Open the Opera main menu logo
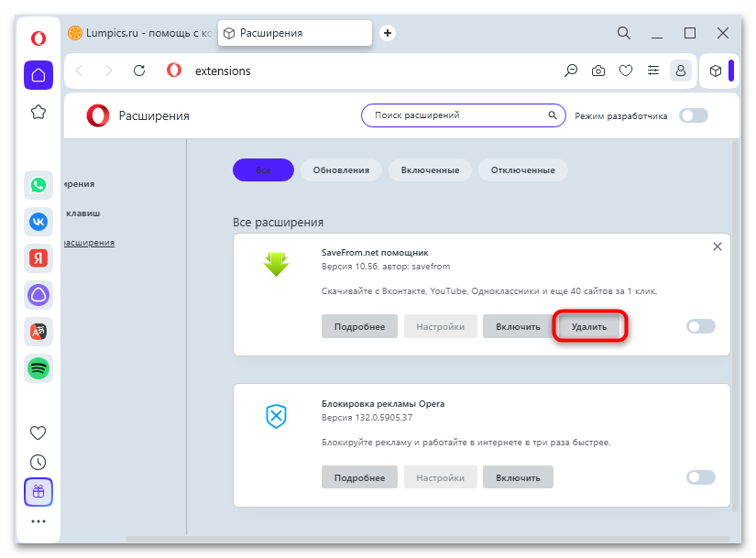 [38, 38]
